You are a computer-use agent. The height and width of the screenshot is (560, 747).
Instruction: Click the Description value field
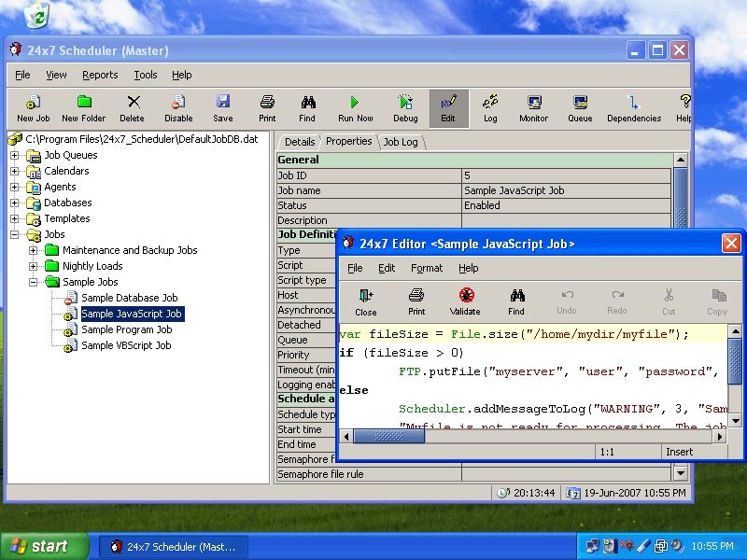click(566, 220)
